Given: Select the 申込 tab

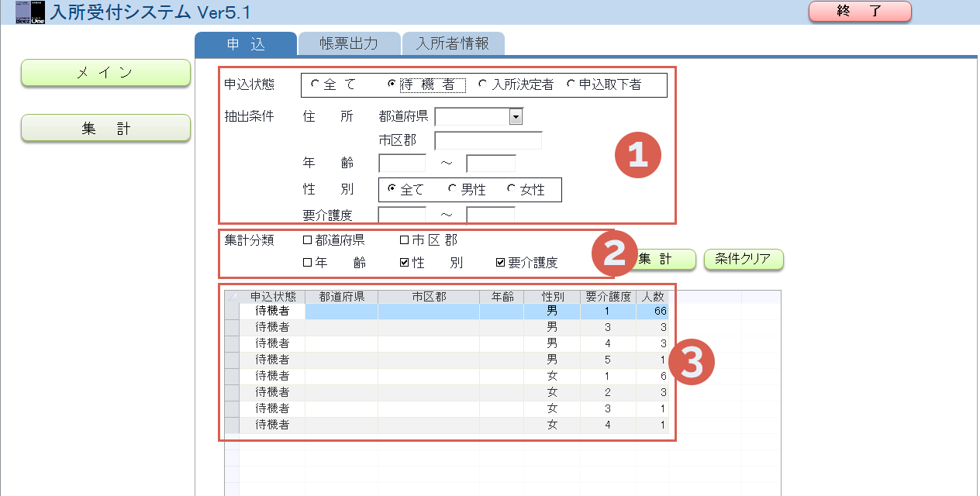Looking at the screenshot, I should coord(246,44).
